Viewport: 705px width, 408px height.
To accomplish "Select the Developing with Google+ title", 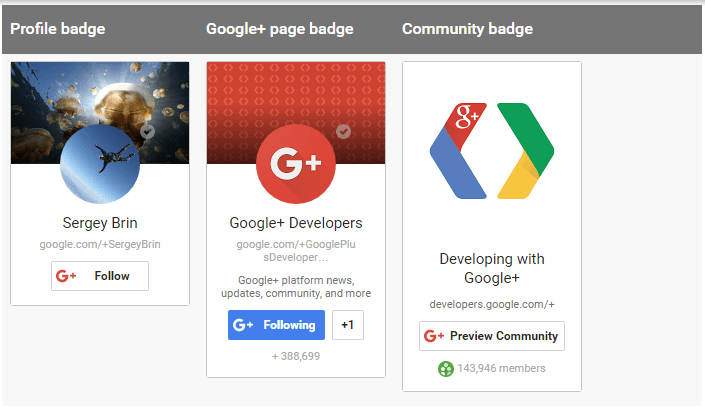I will click(492, 268).
